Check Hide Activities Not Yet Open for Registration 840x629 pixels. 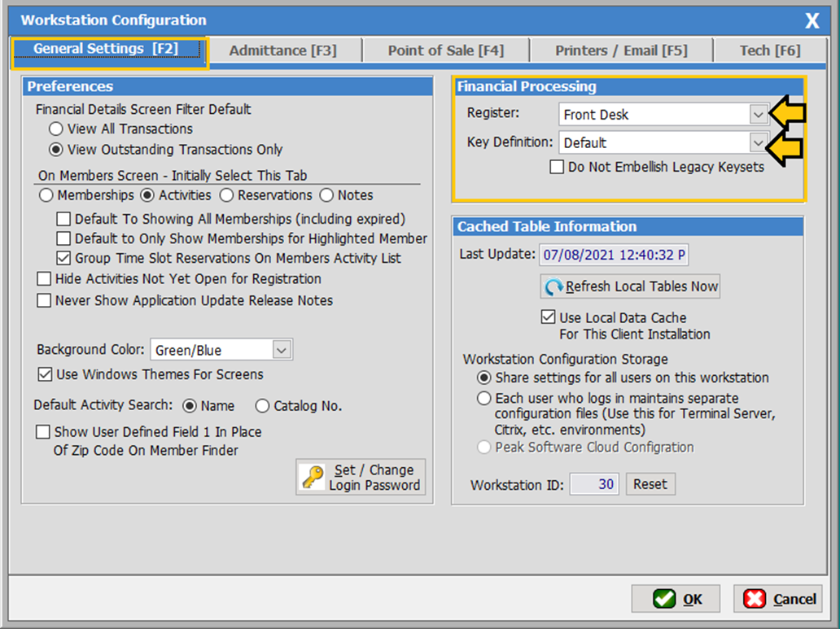46,279
